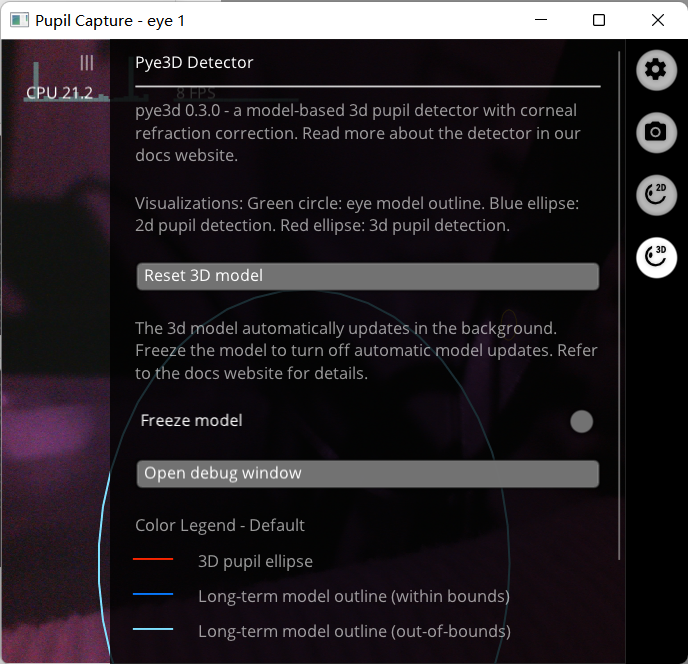The image size is (688, 664).
Task: Click the Pupil Capture window title icon
Action: (x=19, y=20)
